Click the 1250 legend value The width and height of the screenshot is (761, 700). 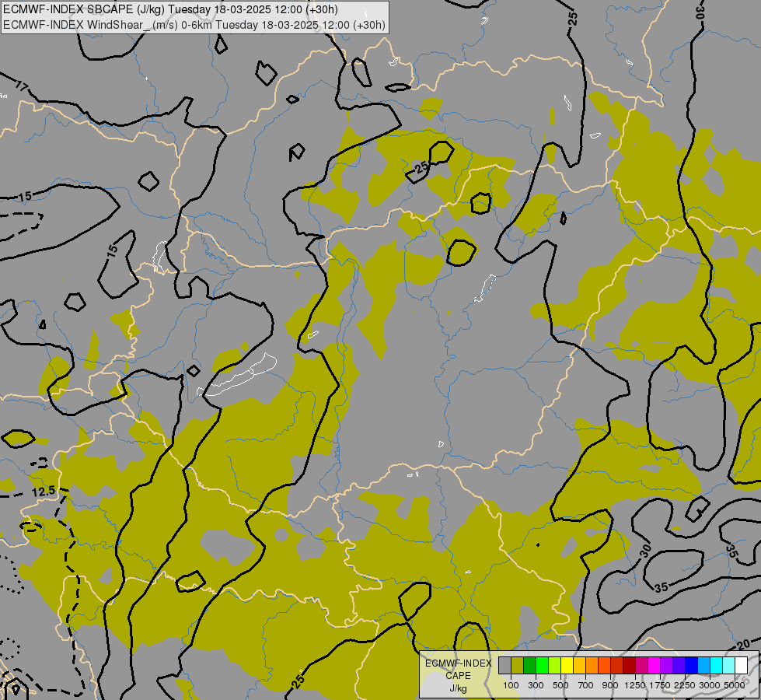tap(635, 685)
